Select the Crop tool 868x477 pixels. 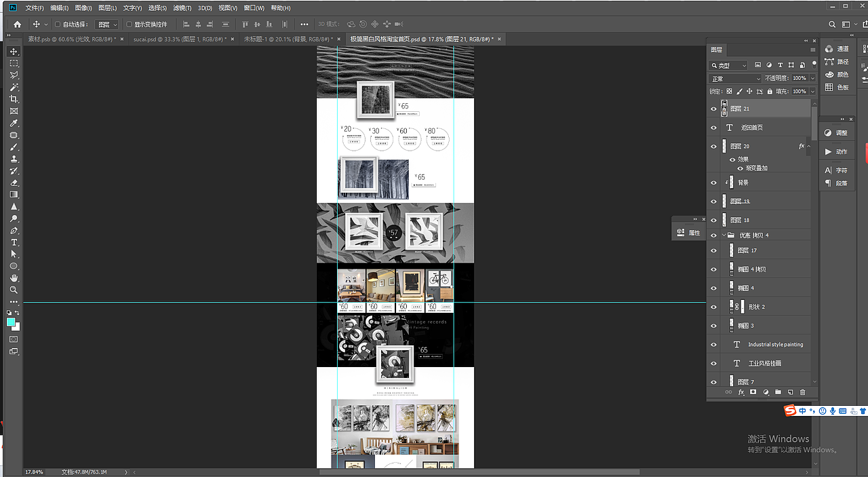pyautogui.click(x=14, y=99)
